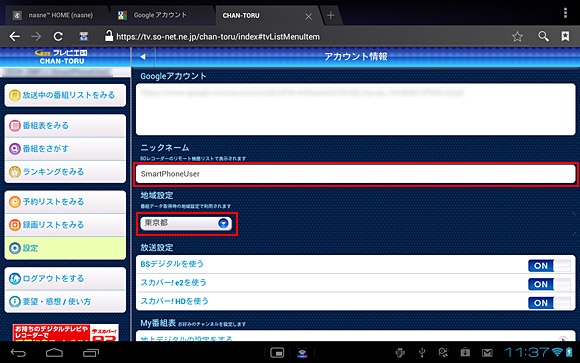Toggle スカパー! HDを使う switch

click(x=549, y=303)
